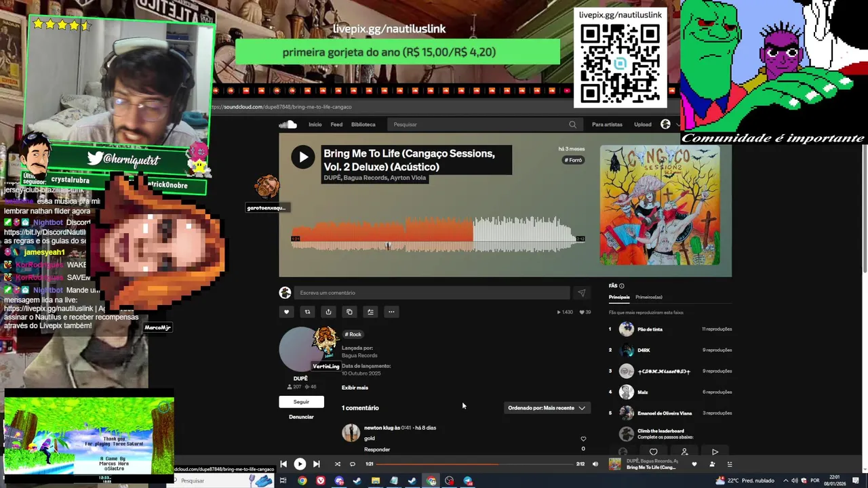Open the Bagua Records link under Lançada por

[x=359, y=355]
